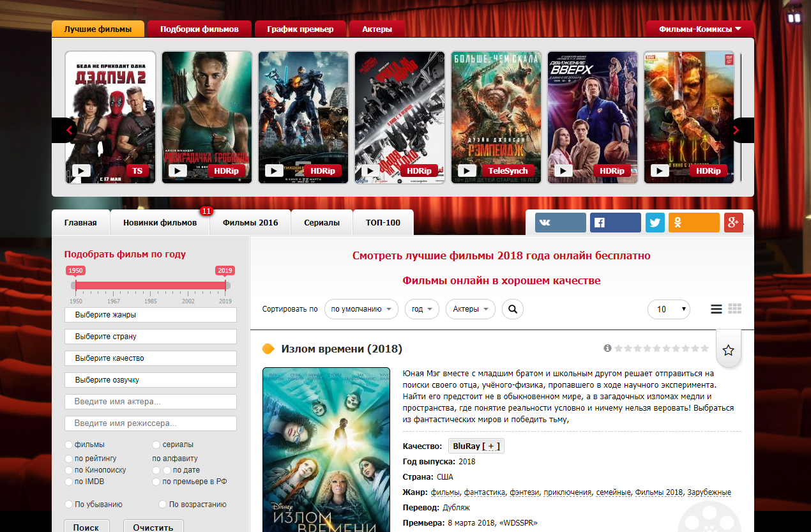Select по дате radio option
Screen dimensions: 811x532
coord(167,470)
